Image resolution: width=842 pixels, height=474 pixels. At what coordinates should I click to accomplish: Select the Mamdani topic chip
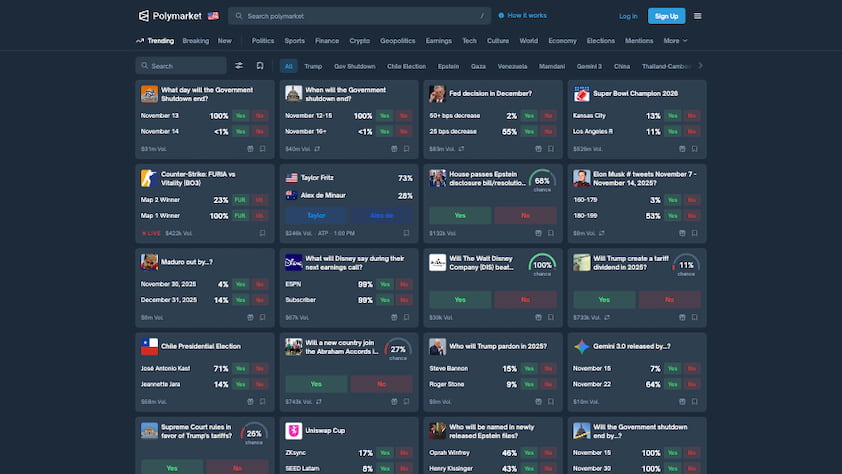(551, 66)
